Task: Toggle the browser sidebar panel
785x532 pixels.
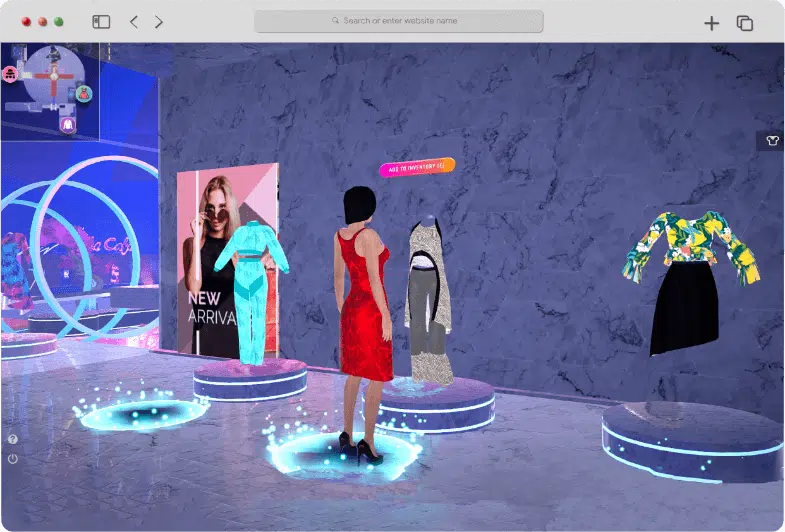Action: point(101,22)
